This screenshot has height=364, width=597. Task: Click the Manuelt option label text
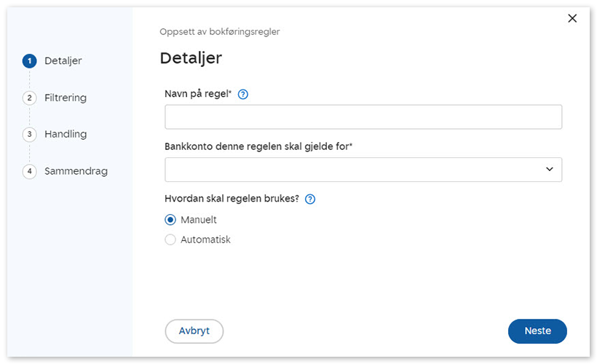199,220
